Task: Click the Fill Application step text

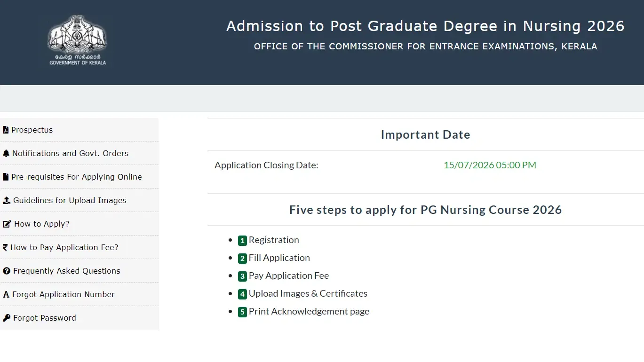Action: (279, 258)
